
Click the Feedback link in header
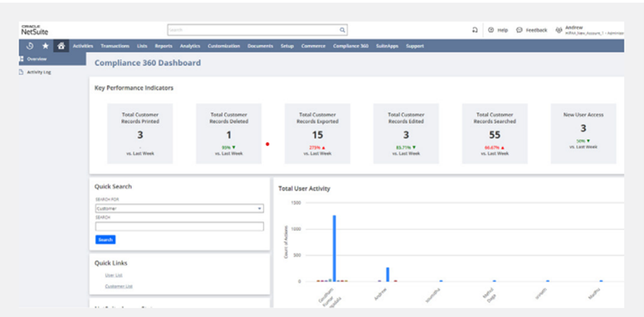tap(537, 30)
